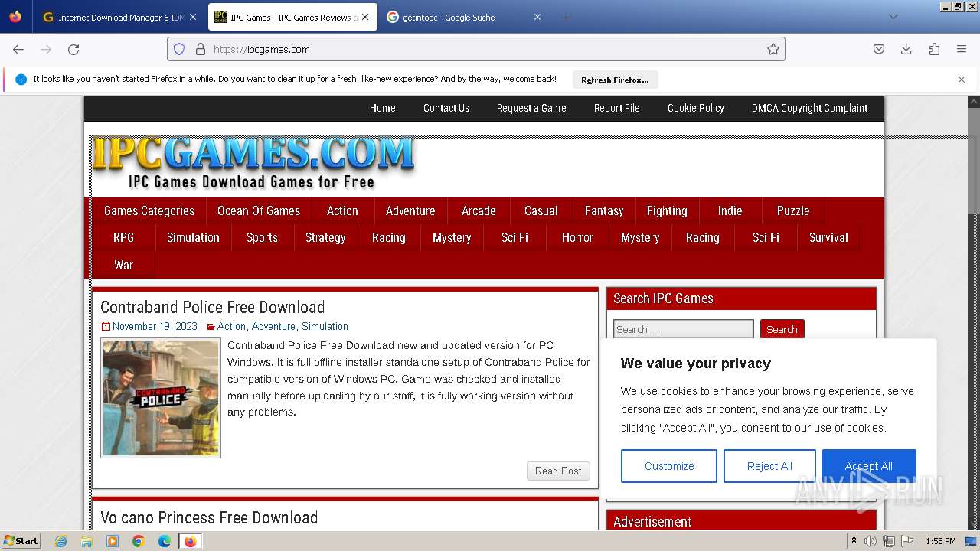The width and height of the screenshot is (980, 551).
Task: Browse the Casual category
Action: click(x=541, y=210)
